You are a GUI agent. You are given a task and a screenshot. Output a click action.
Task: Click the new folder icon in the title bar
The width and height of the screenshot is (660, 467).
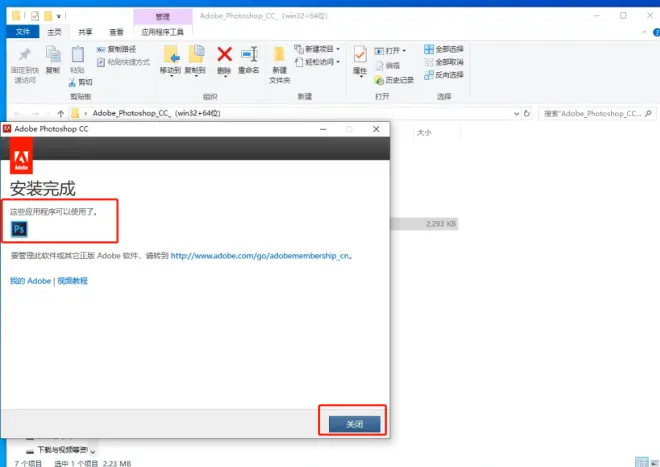tap(48, 16)
